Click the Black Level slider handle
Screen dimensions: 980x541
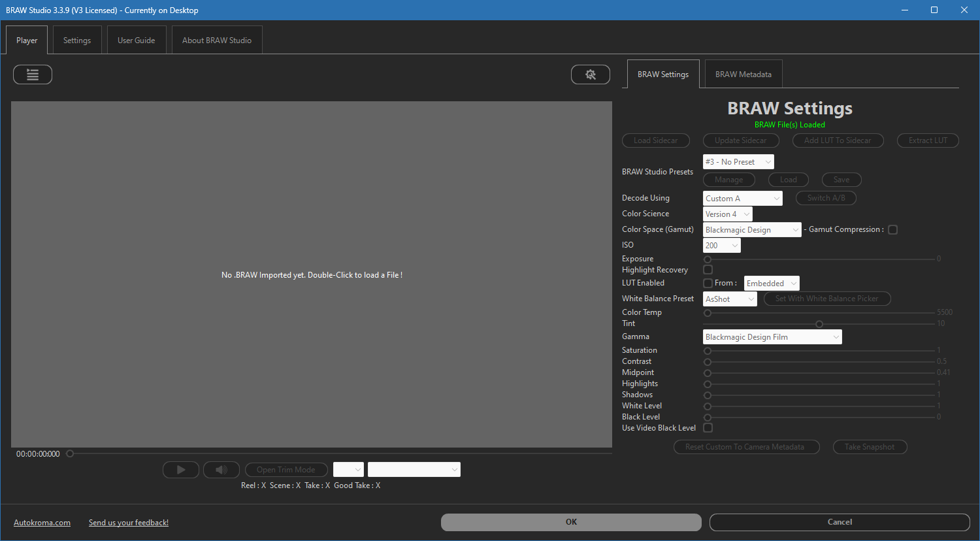tap(708, 418)
